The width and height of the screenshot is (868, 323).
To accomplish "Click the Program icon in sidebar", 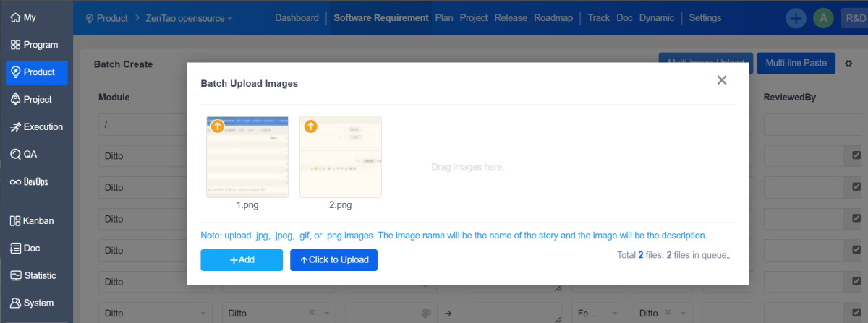I will 16,45.
